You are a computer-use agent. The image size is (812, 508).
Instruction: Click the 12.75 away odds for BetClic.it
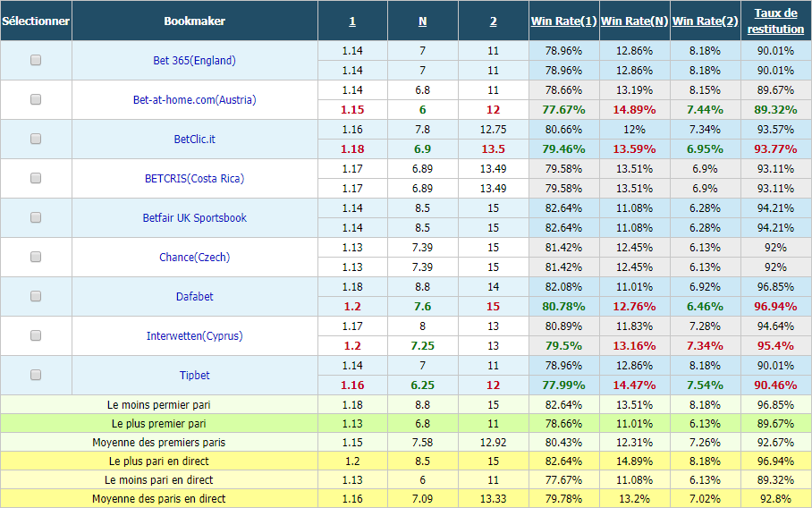(x=493, y=130)
